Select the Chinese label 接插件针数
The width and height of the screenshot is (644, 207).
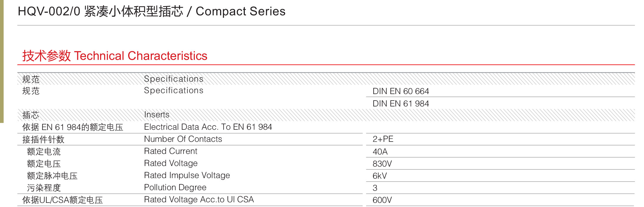tap(43, 139)
